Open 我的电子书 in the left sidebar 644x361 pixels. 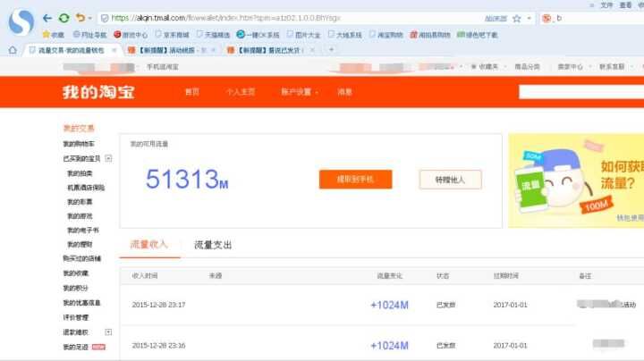(x=83, y=231)
